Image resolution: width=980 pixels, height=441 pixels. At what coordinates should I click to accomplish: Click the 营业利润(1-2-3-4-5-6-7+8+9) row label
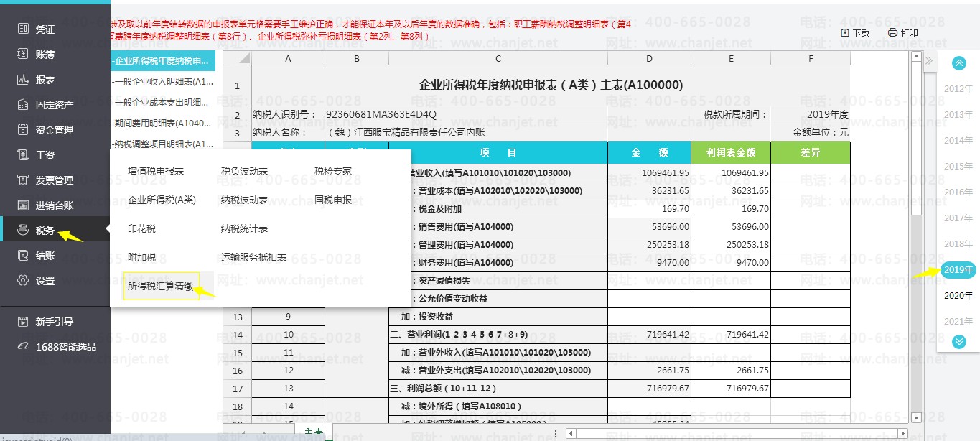tap(498, 335)
